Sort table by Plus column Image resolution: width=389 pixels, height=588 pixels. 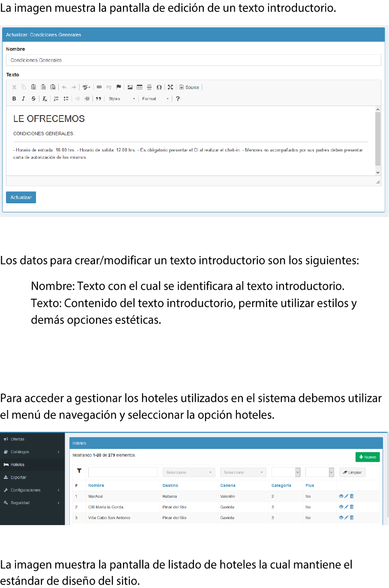pos(310,486)
